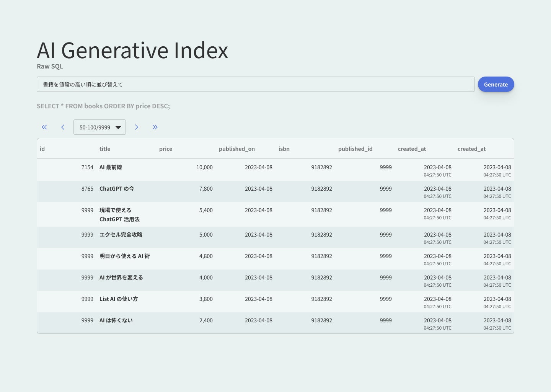The image size is (551, 392).
Task: Go to next page arrow
Action: [x=136, y=127]
